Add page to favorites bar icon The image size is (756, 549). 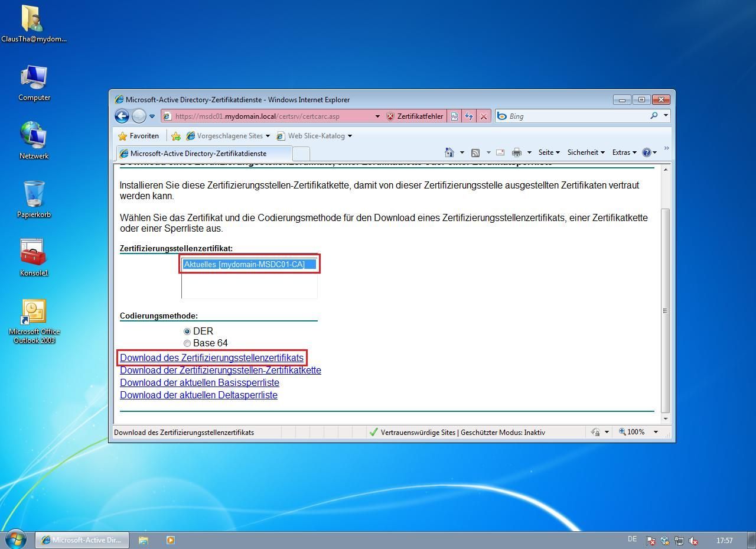(x=176, y=136)
